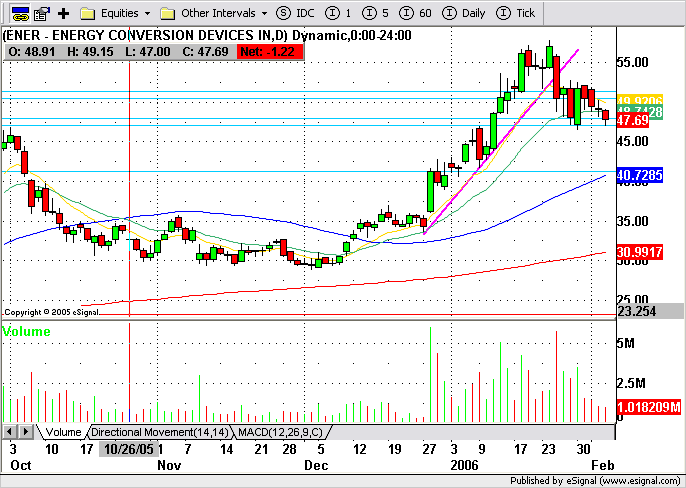Click the 2.5M volume axis label
This screenshot has width=686, height=488.
click(x=631, y=383)
